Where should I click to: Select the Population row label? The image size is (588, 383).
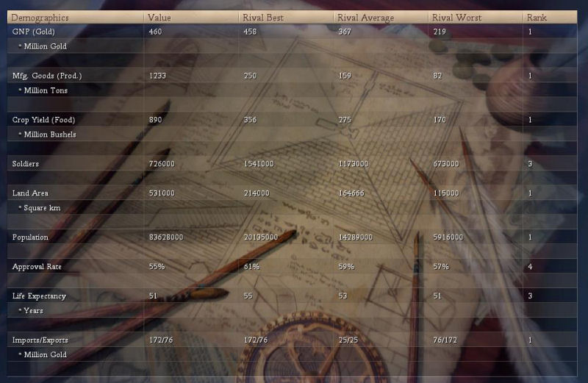click(x=30, y=237)
